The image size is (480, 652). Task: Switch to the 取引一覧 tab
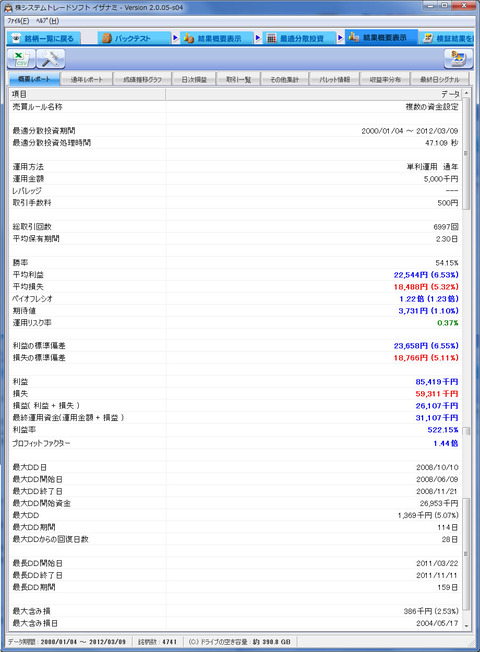tap(238, 79)
